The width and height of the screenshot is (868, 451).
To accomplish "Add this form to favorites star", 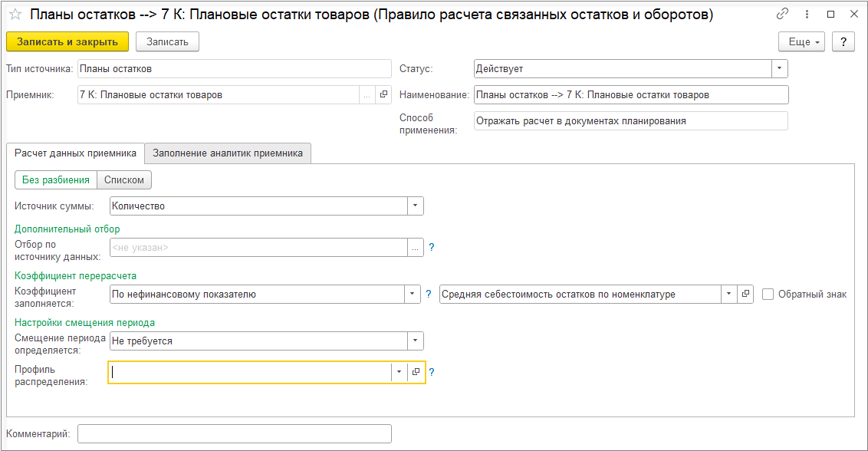I will tap(15, 15).
